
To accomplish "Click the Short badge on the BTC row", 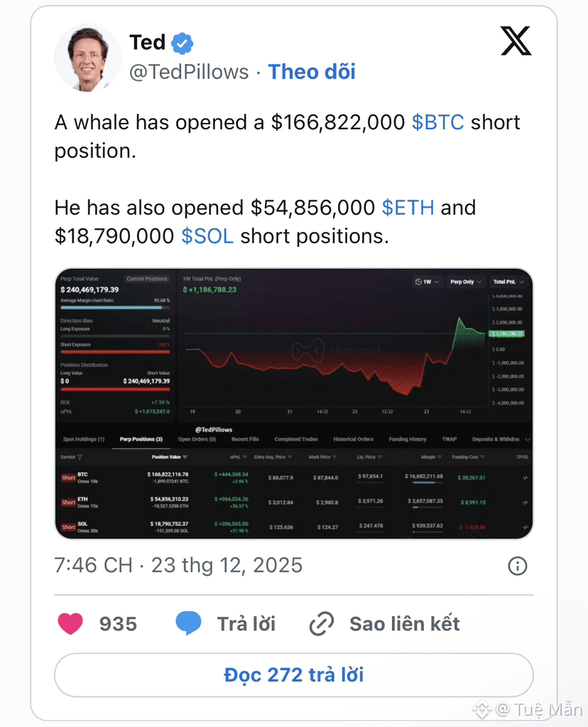I will click(68, 478).
